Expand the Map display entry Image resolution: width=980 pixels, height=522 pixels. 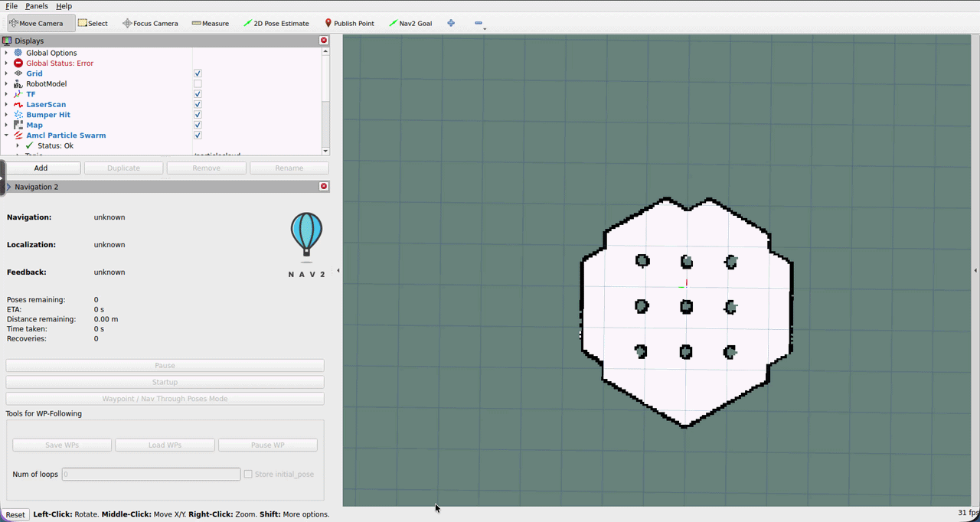[6, 125]
